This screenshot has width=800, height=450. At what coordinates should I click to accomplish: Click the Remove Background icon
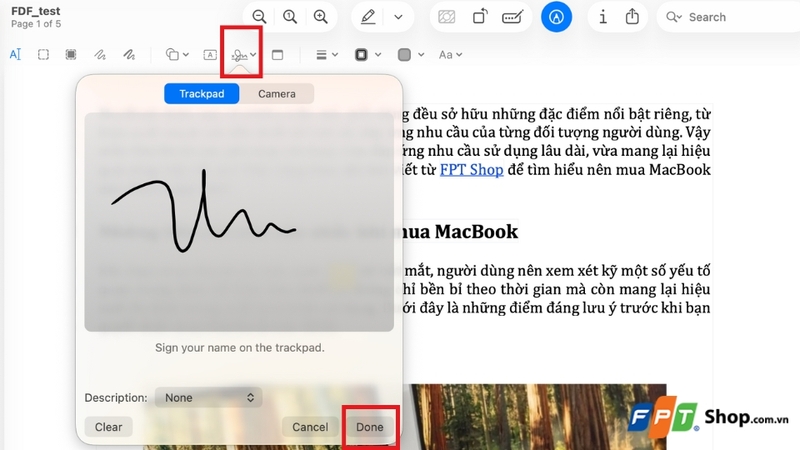coord(446,17)
